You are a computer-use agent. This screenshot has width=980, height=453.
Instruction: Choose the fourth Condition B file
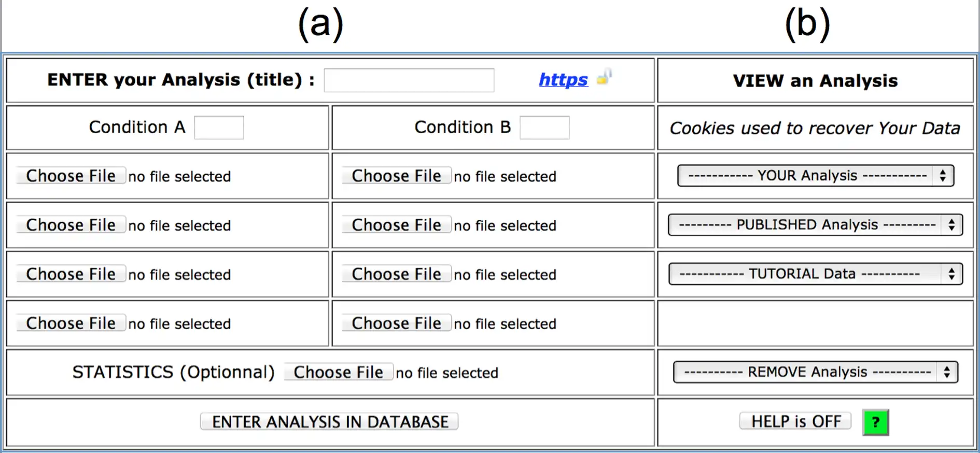397,323
